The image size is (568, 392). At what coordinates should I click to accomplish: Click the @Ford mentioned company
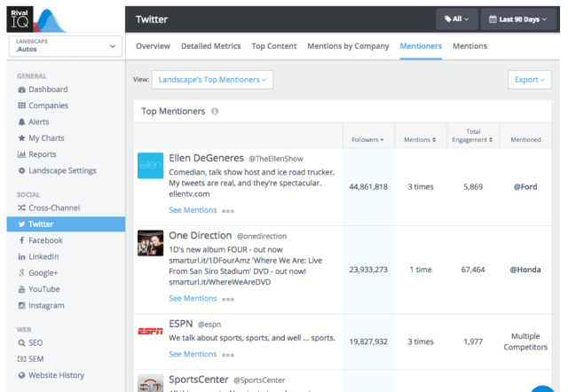click(525, 187)
